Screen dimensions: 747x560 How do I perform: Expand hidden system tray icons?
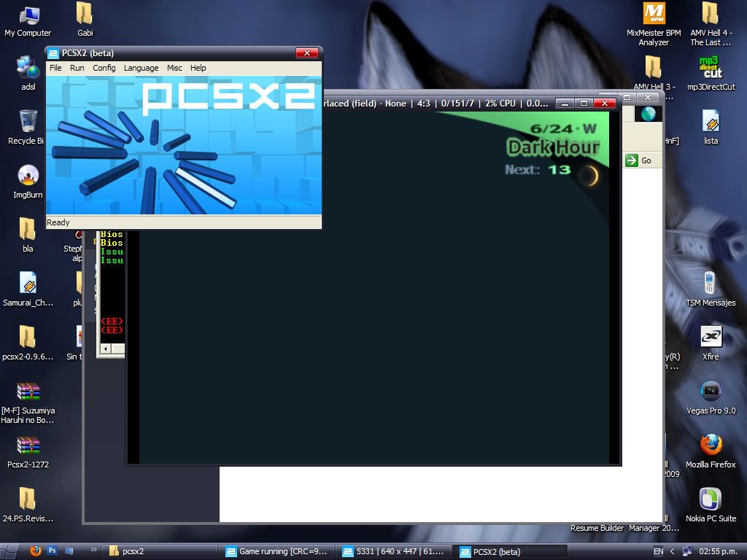click(x=672, y=551)
